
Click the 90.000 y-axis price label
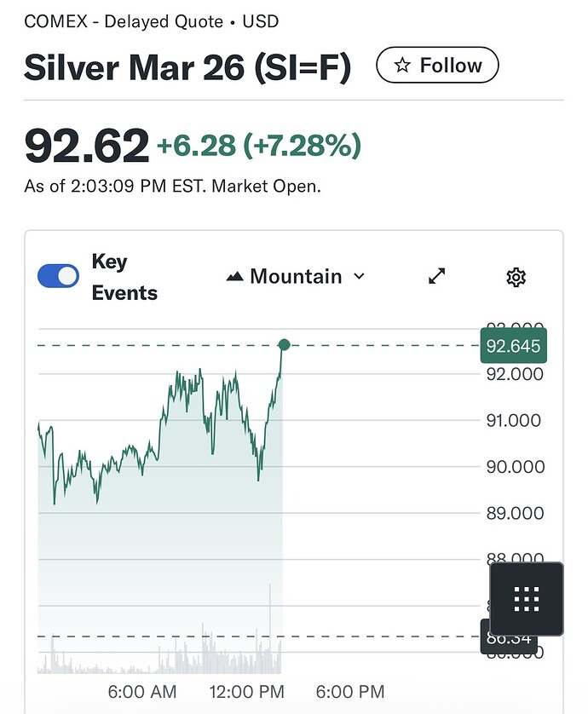(513, 467)
